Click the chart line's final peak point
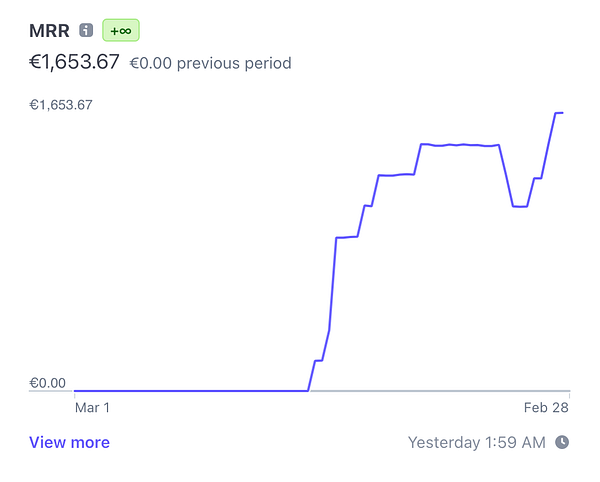 559,113
